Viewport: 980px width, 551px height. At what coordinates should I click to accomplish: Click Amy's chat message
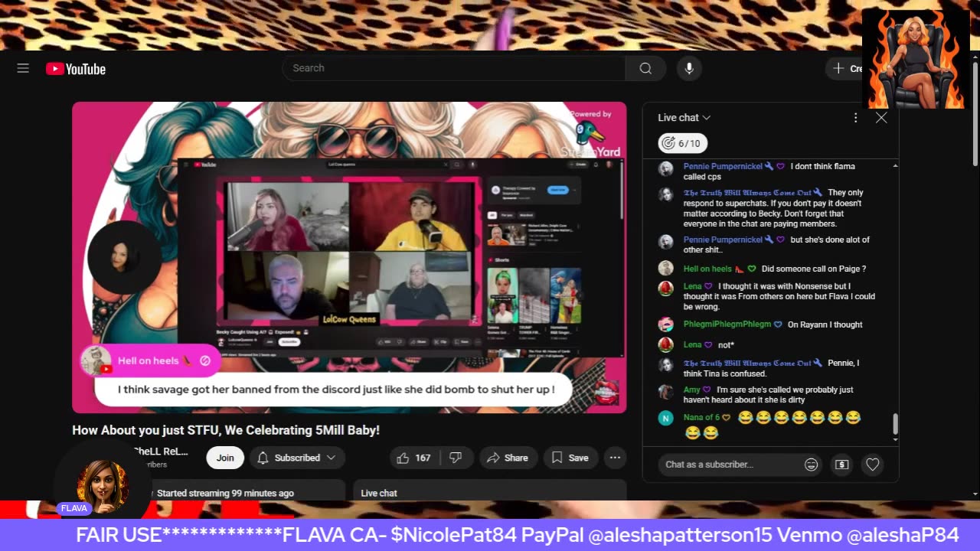tap(768, 395)
